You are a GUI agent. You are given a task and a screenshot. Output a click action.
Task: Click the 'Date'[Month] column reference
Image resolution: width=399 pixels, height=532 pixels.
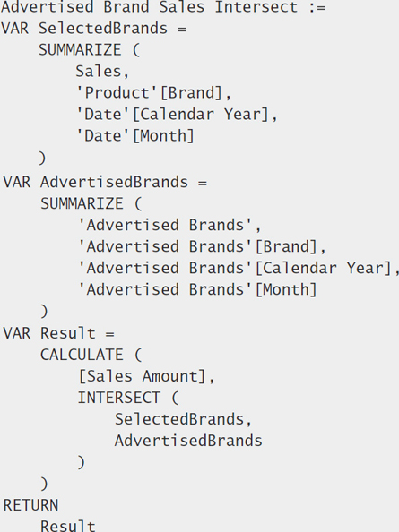click(135, 136)
